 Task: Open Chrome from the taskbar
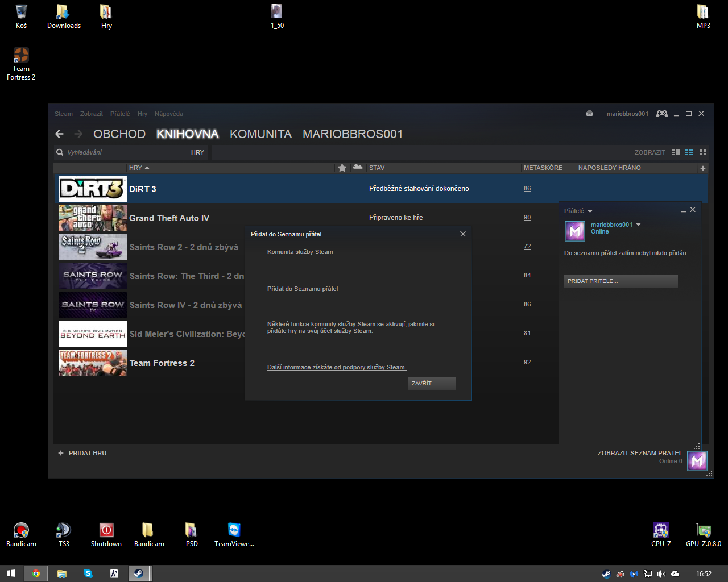(x=36, y=573)
